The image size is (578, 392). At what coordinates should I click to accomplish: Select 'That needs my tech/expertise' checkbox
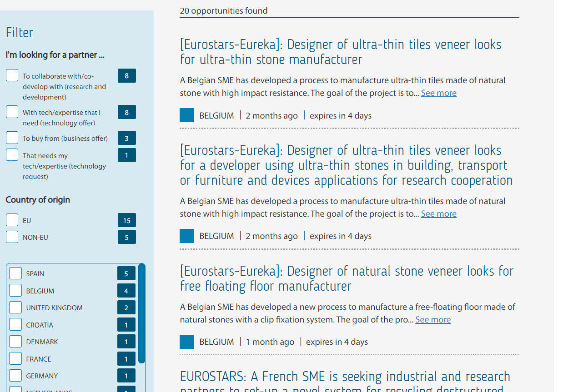point(12,155)
